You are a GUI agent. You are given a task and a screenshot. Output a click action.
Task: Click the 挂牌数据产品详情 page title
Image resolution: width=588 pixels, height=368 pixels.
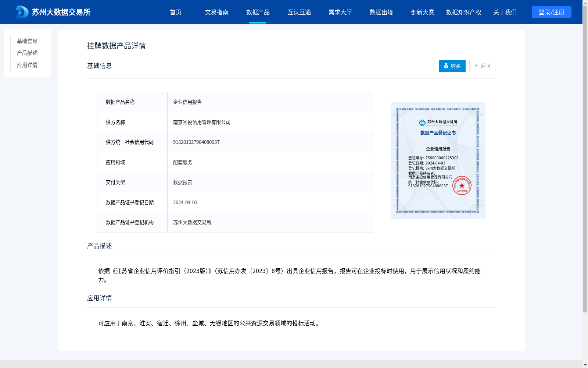[116, 46]
